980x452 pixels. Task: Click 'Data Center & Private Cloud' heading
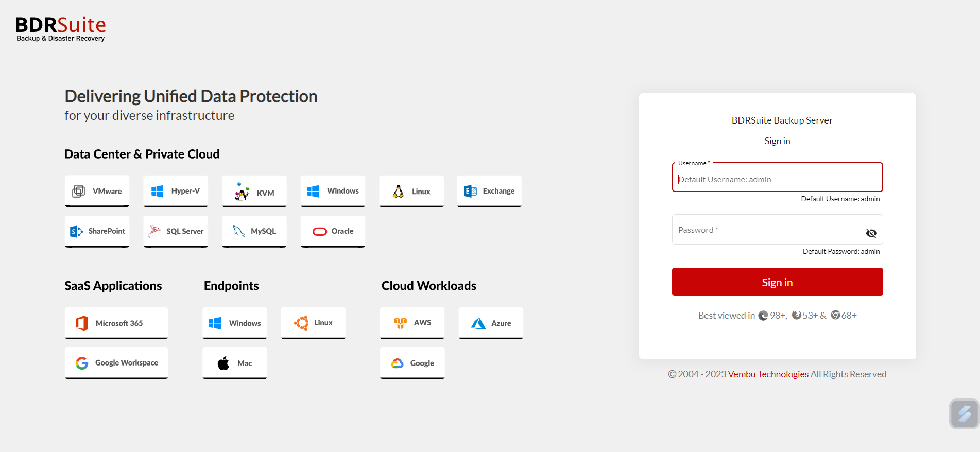(142, 154)
